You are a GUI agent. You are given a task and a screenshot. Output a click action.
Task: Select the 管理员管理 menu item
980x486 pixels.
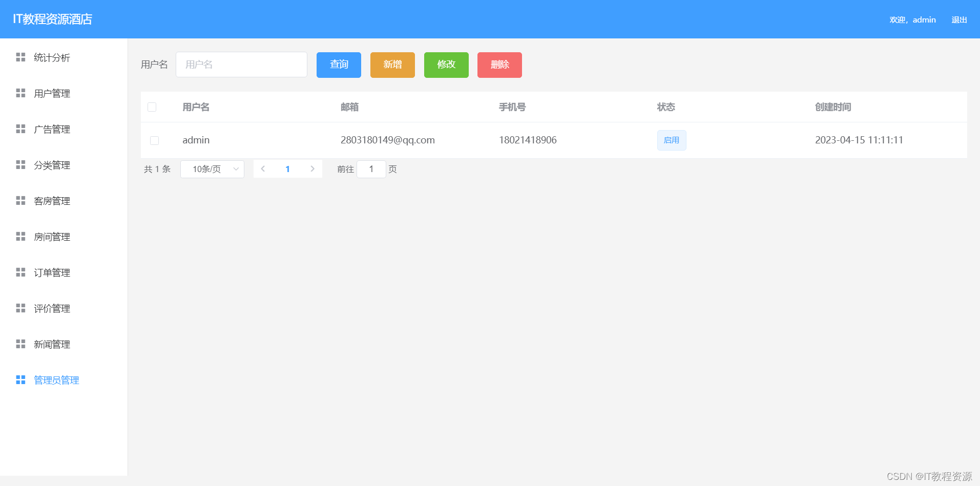(x=64, y=380)
